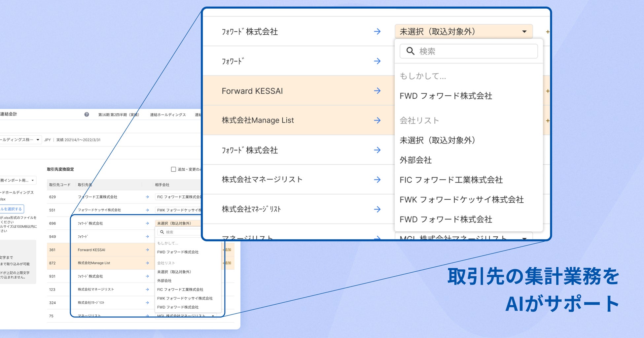Open the 務インポート用... dropdown in the left panel

18,180
